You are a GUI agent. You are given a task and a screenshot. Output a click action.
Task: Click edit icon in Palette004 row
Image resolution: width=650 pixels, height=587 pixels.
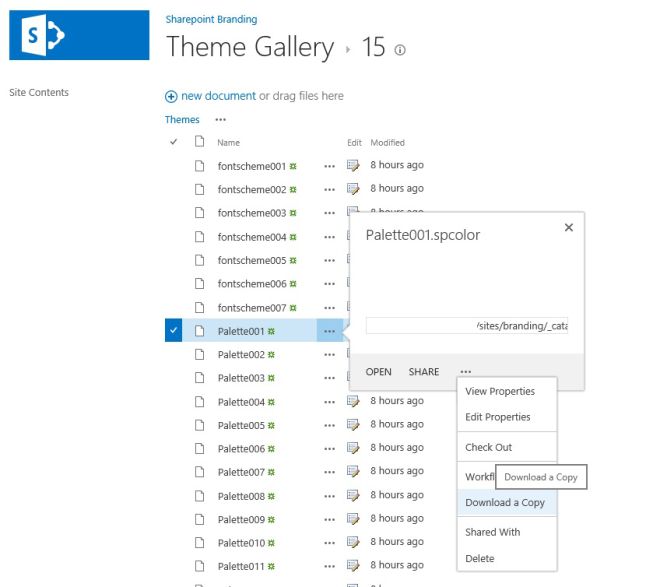point(353,401)
